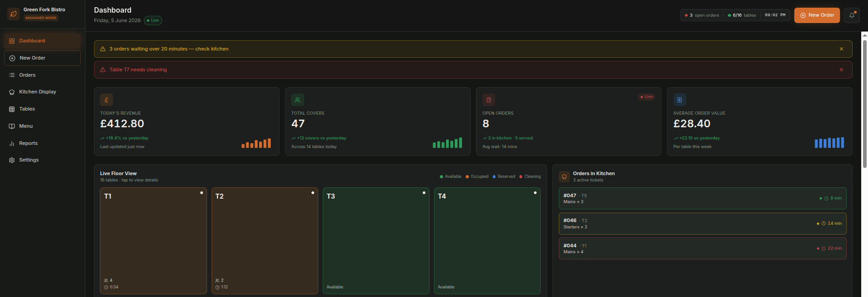The height and width of the screenshot is (297, 868).
Task: Open the notifications bell
Action: click(x=852, y=15)
